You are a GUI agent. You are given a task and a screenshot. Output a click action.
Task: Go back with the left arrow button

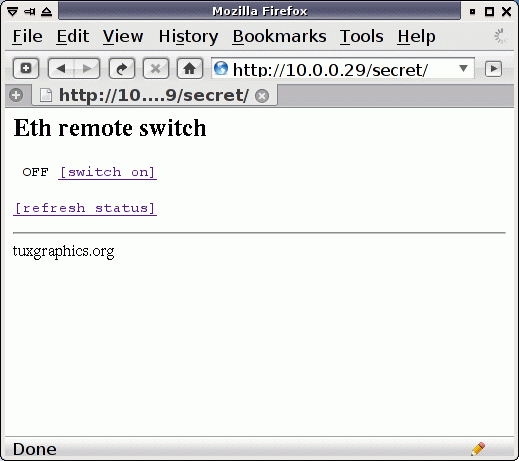tap(61, 69)
